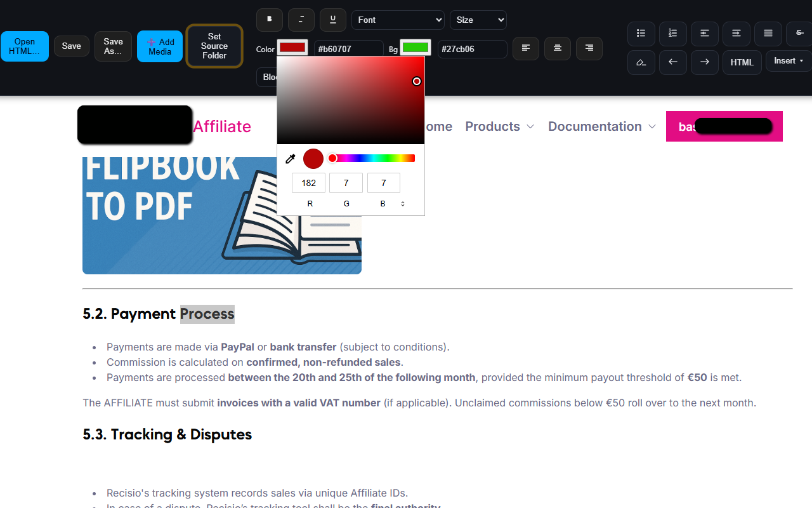This screenshot has height=508, width=812.
Task: Select the bulleted list icon
Action: (641, 34)
